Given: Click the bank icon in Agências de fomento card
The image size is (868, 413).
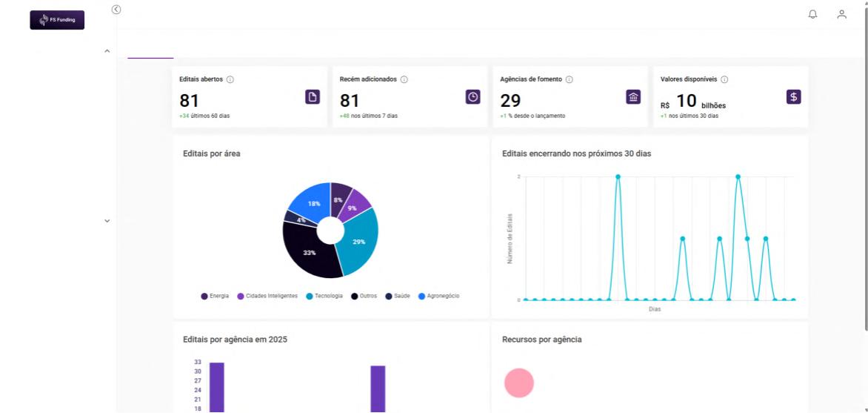Looking at the screenshot, I should [633, 97].
